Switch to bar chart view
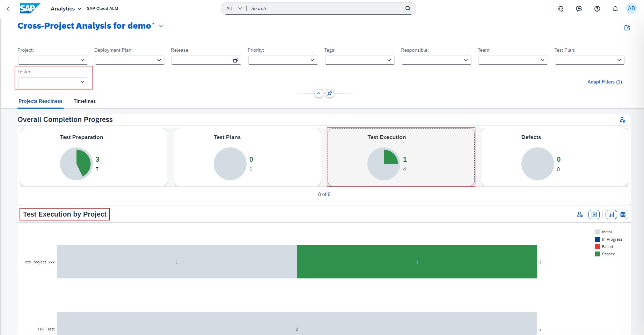644x335 pixels. pos(611,214)
